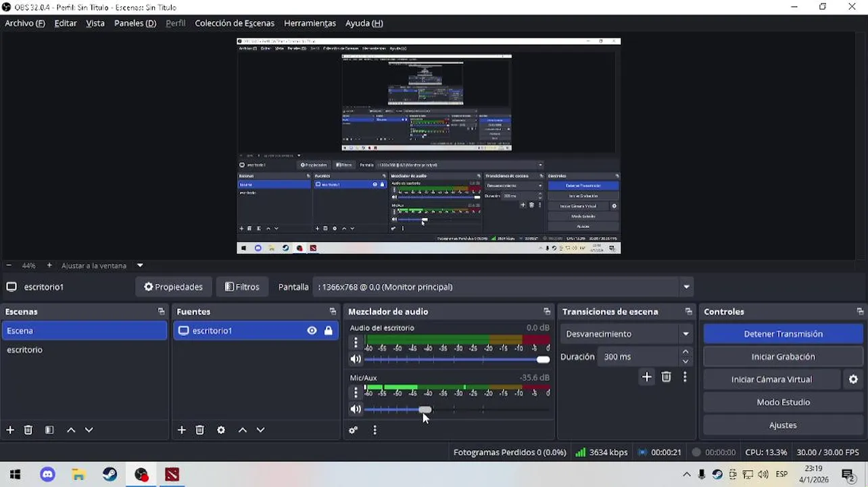
Task: Add a new source in the Fuentes panel
Action: coord(181,430)
